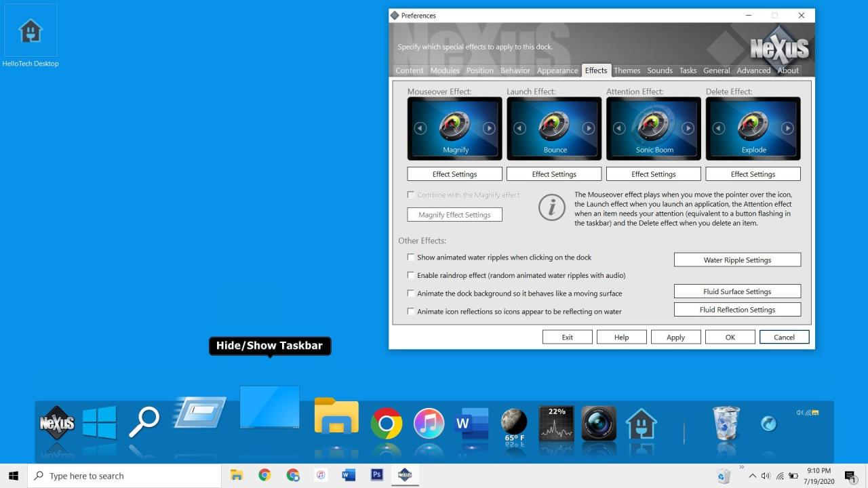
Task: Launch the camera app from the dock
Action: (599, 424)
